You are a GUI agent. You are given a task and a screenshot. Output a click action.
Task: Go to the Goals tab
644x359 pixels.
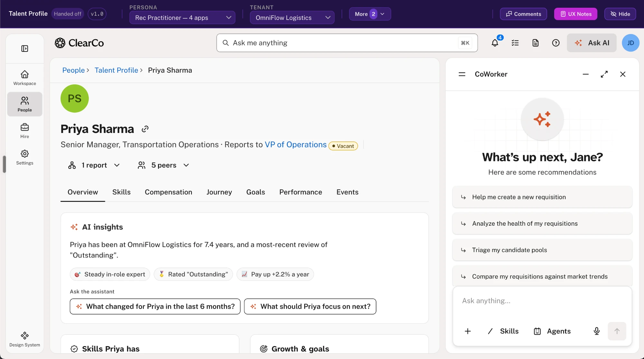click(x=256, y=192)
